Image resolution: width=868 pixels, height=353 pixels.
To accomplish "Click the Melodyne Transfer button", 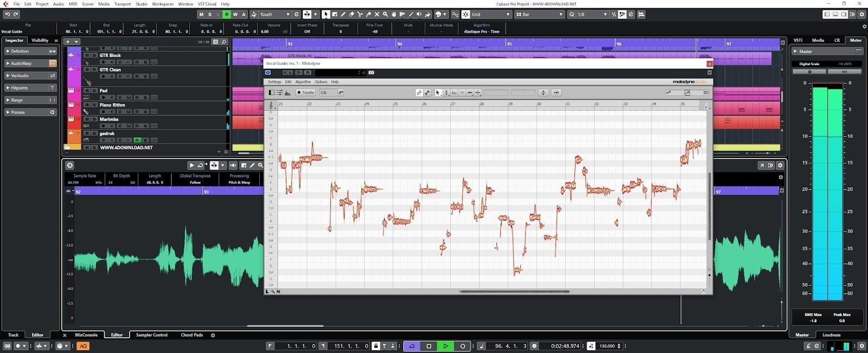I will point(305,92).
